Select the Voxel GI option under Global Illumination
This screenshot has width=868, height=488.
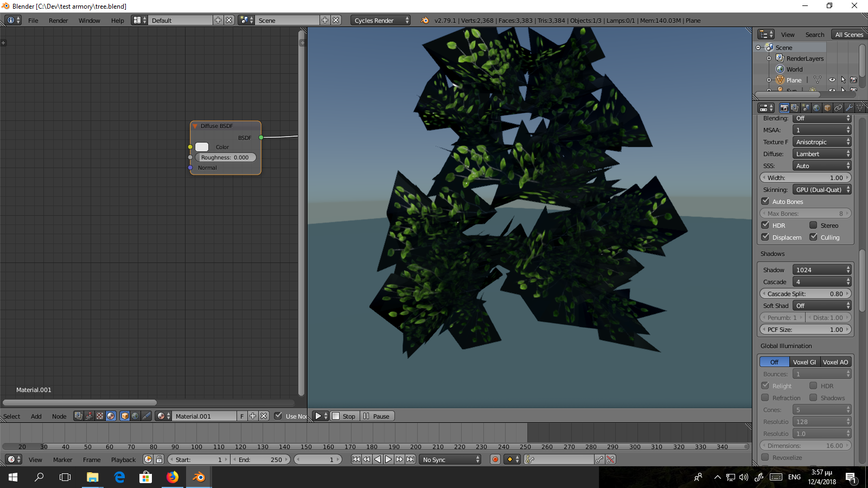805,362
